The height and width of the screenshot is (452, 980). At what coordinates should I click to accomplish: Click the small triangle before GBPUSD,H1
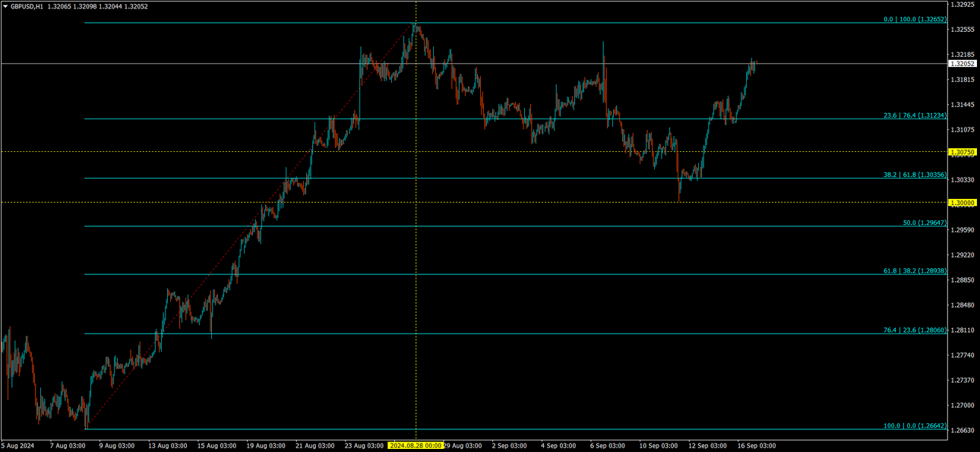click(x=5, y=6)
